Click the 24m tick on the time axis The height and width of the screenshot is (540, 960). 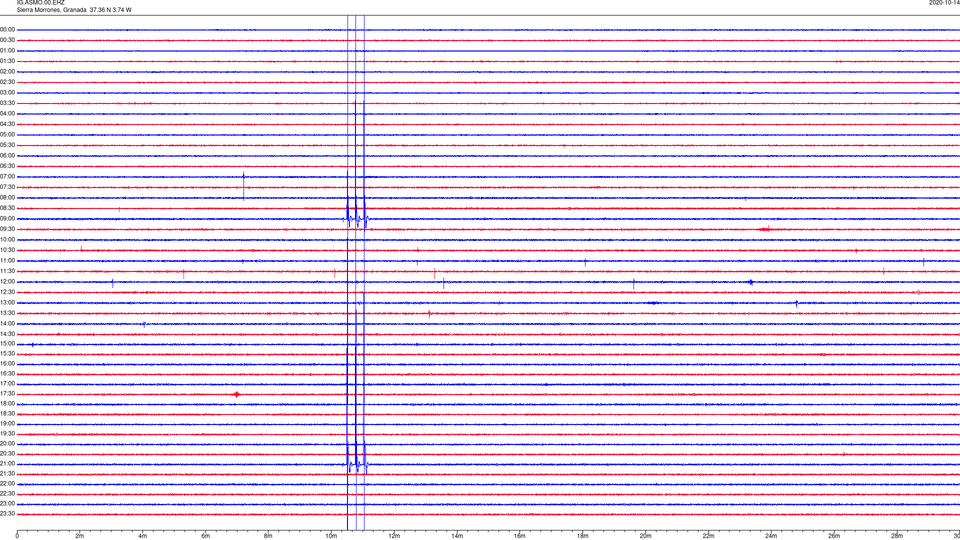771,536
